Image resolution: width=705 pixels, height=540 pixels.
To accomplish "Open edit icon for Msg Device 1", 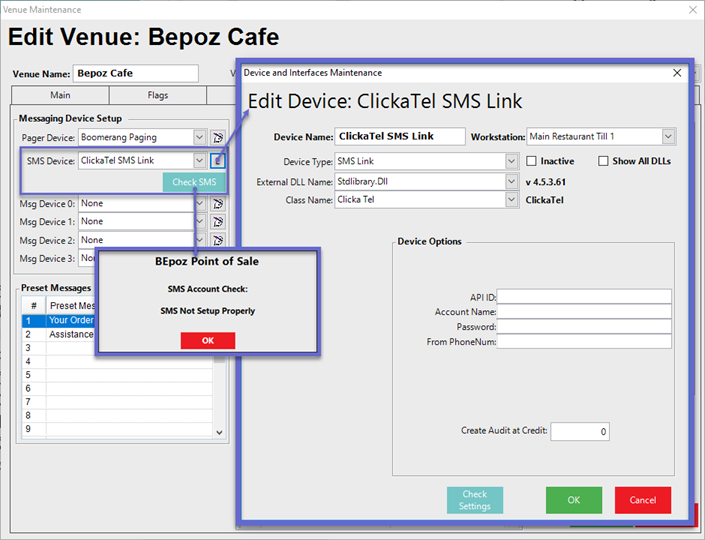I will pyautogui.click(x=218, y=222).
